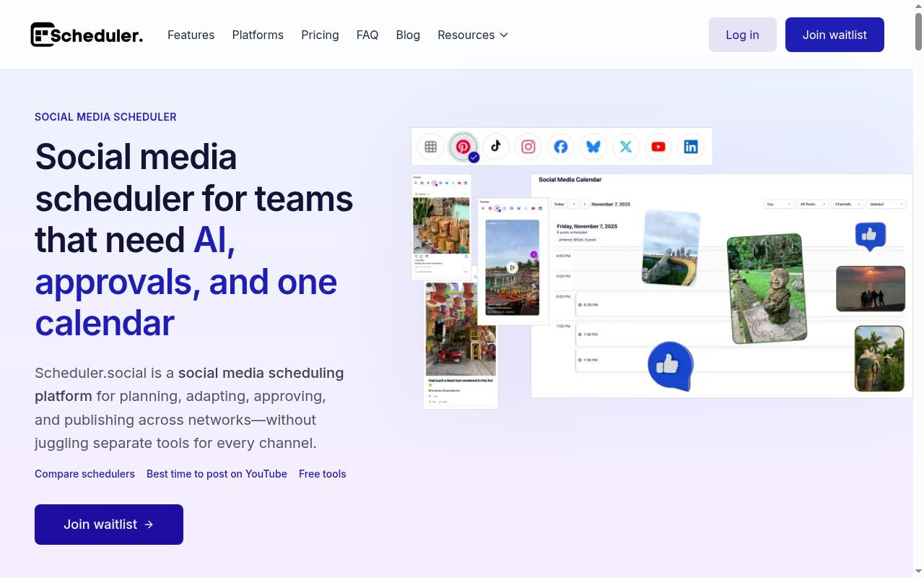The width and height of the screenshot is (924, 578).
Task: Click the stone statue photo
Action: 767,288
